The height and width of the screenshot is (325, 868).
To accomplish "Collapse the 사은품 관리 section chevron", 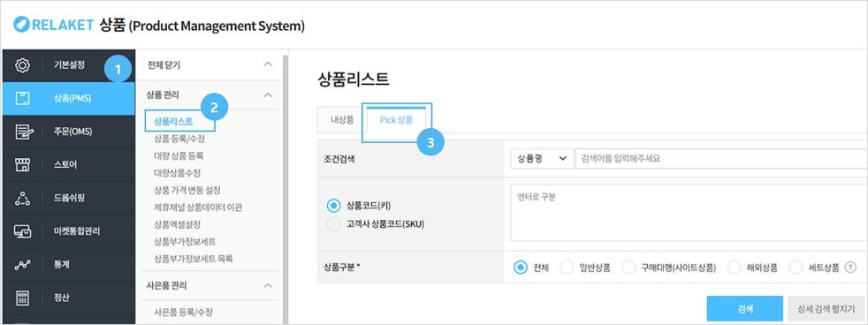I will coord(268,286).
